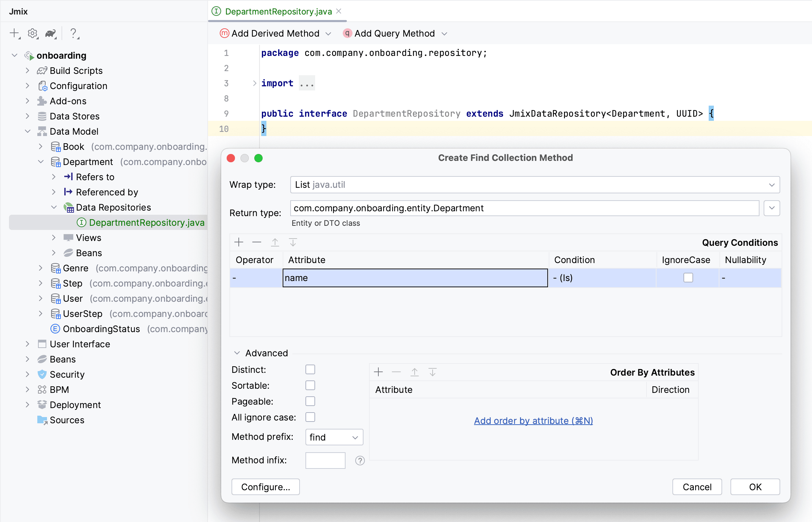The height and width of the screenshot is (522, 812).
Task: Click the Configure... button
Action: tap(265, 487)
